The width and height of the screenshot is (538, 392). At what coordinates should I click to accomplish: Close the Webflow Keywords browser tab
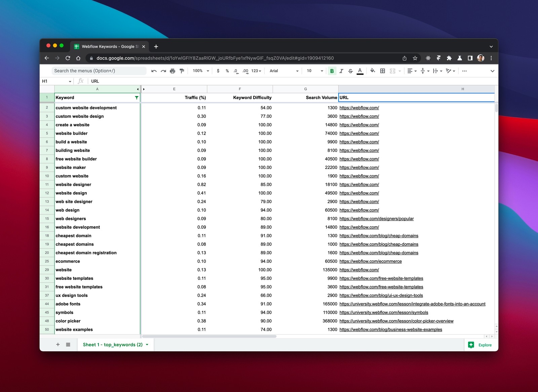(144, 47)
